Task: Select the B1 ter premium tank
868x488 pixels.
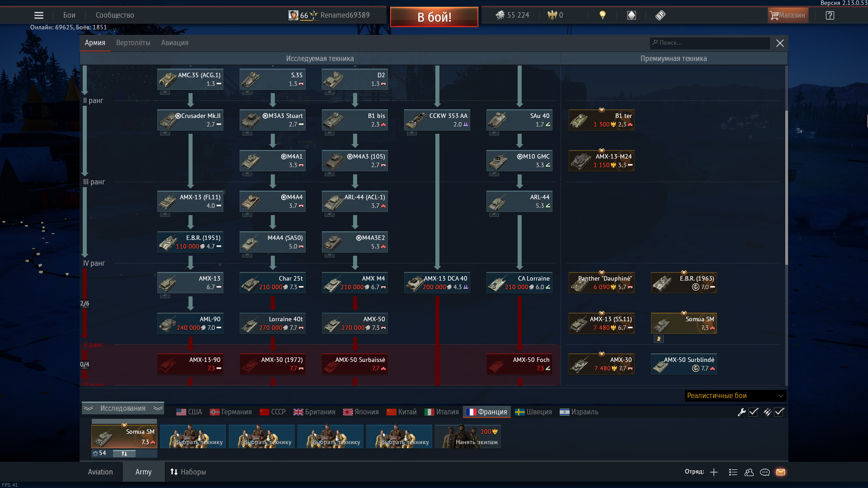Action: (602, 120)
